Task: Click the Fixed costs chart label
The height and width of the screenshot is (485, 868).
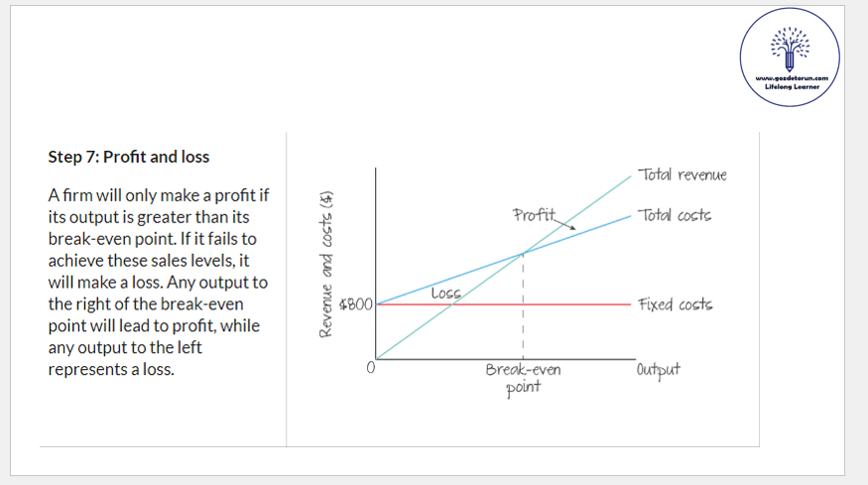Action: (675, 303)
